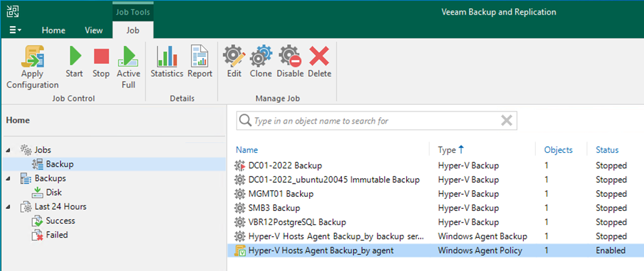
Task: Click the DC01-2022 Backup job icon
Action: click(239, 166)
